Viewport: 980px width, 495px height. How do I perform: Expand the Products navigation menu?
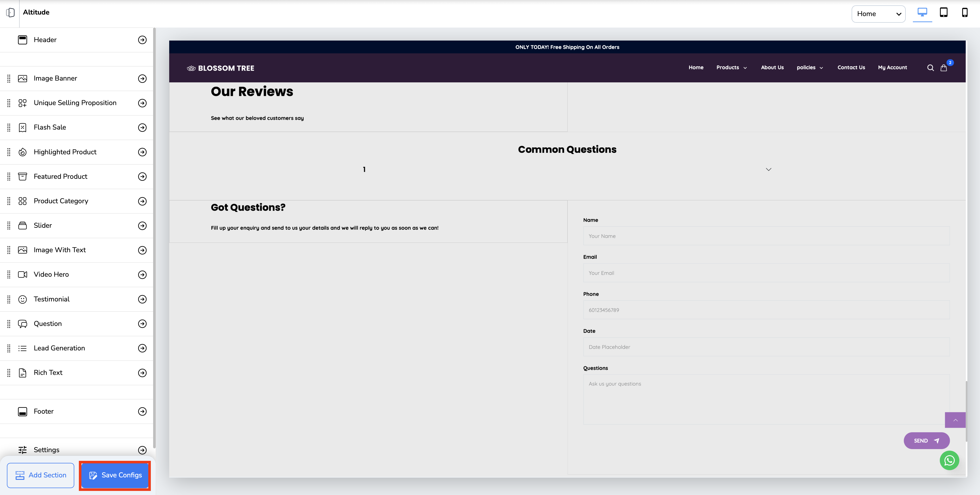[731, 68]
